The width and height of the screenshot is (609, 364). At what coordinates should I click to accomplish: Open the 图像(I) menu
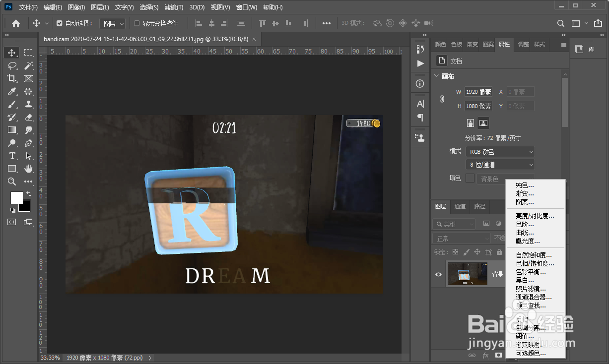tap(76, 7)
